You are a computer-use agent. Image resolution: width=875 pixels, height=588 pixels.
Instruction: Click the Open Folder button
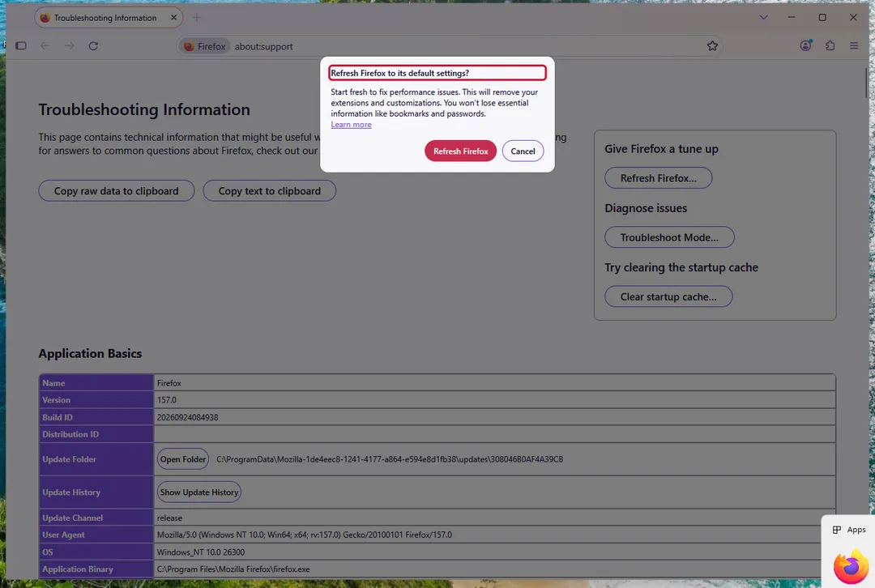click(183, 459)
